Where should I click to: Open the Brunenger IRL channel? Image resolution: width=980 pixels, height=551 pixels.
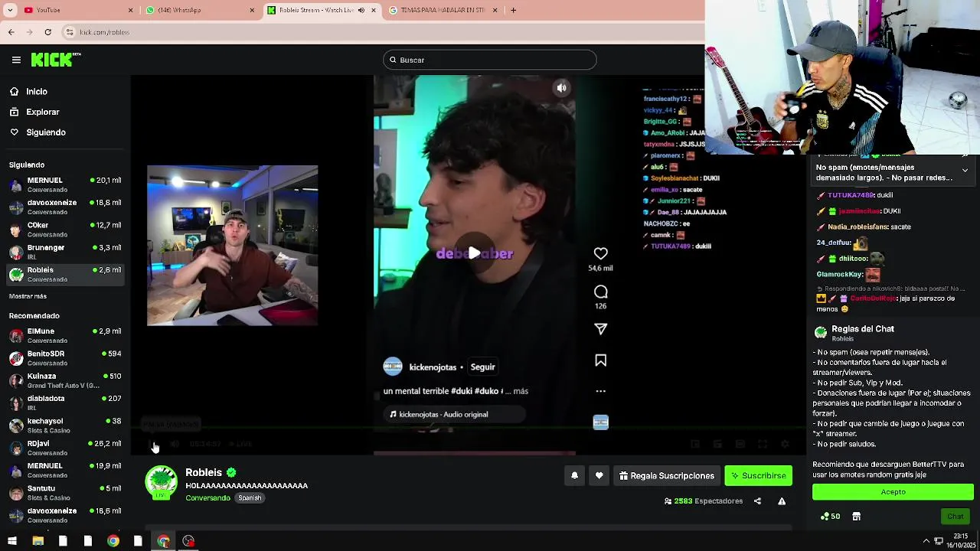coord(65,252)
